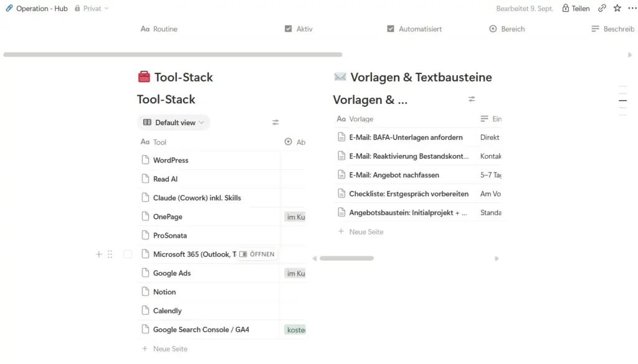Open Tool-Stack view settings sliders icon
The width and height of the screenshot is (638, 364).
click(x=275, y=123)
